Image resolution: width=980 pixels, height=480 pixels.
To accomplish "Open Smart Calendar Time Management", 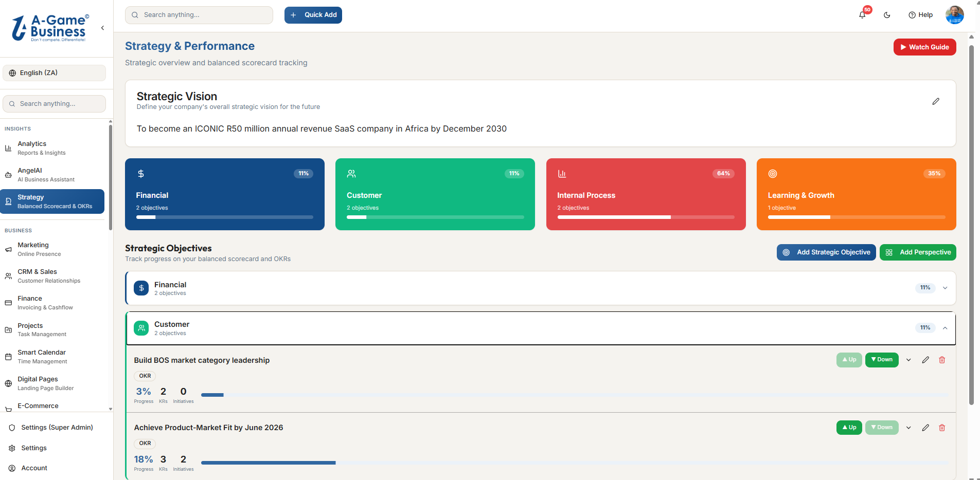I will coord(52,357).
